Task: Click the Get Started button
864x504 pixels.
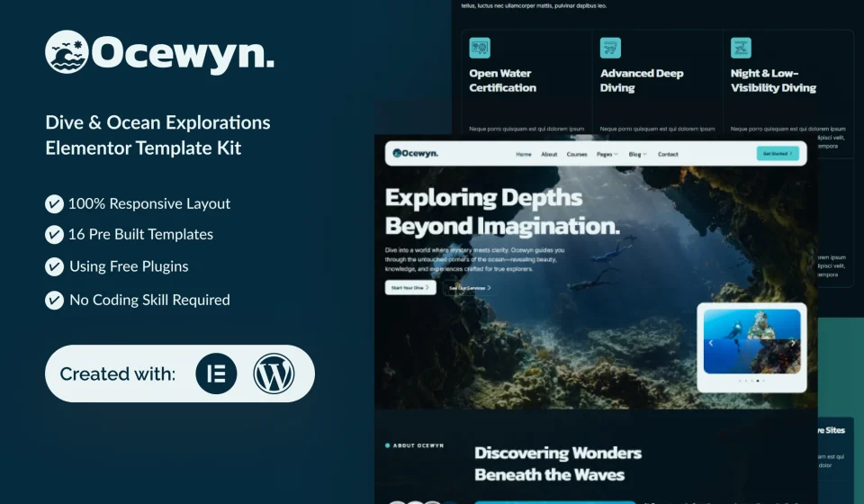Action: pos(778,154)
